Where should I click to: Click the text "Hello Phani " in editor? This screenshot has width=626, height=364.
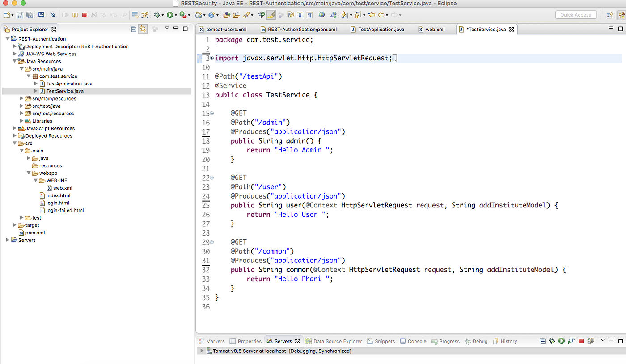pyautogui.click(x=301, y=279)
